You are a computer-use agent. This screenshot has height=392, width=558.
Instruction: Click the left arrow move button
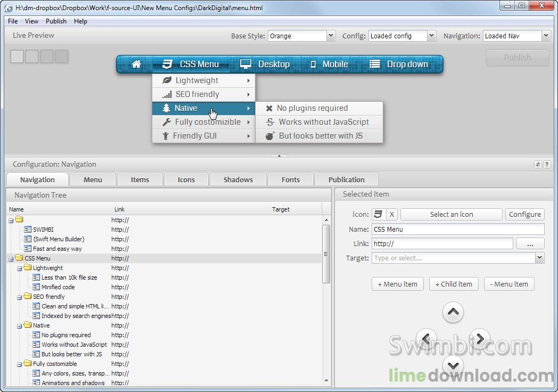click(x=426, y=338)
